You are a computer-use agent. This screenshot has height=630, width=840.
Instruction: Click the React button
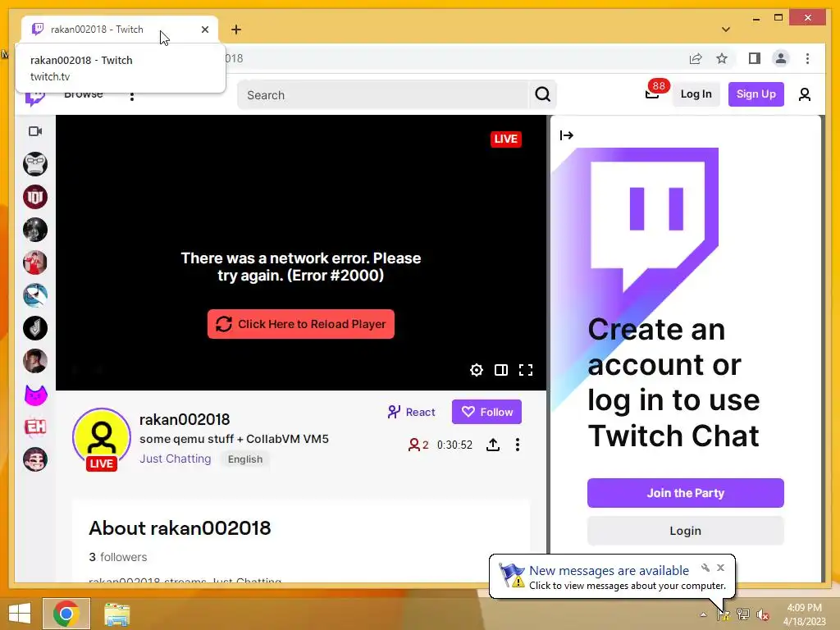tap(412, 412)
